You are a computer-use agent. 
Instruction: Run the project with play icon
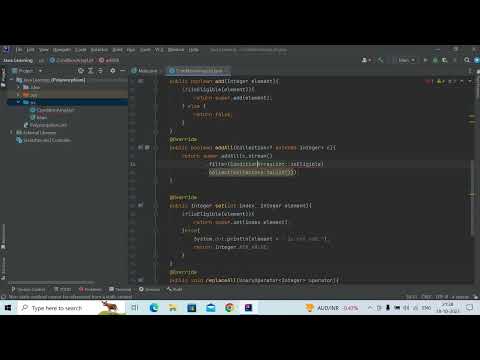pos(425,60)
